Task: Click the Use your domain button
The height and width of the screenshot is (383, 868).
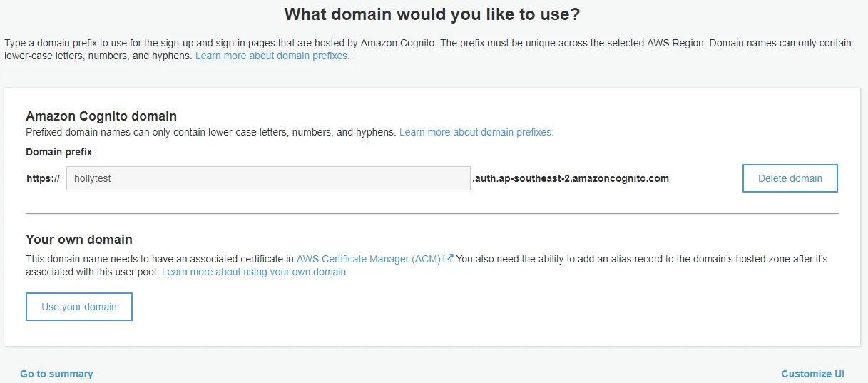Action: pos(79,307)
